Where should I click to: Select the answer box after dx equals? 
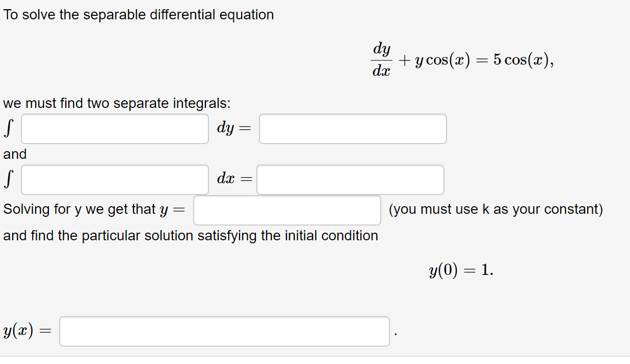tap(350, 179)
